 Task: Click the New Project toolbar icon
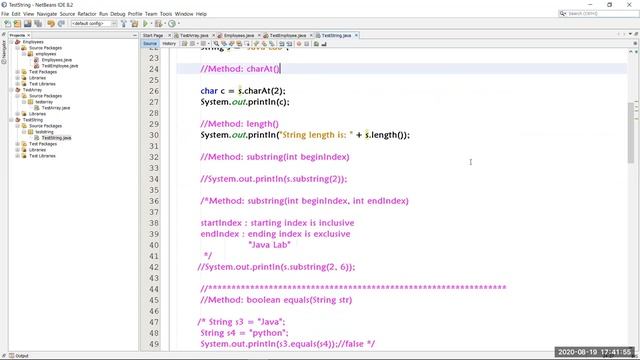tap(17, 24)
